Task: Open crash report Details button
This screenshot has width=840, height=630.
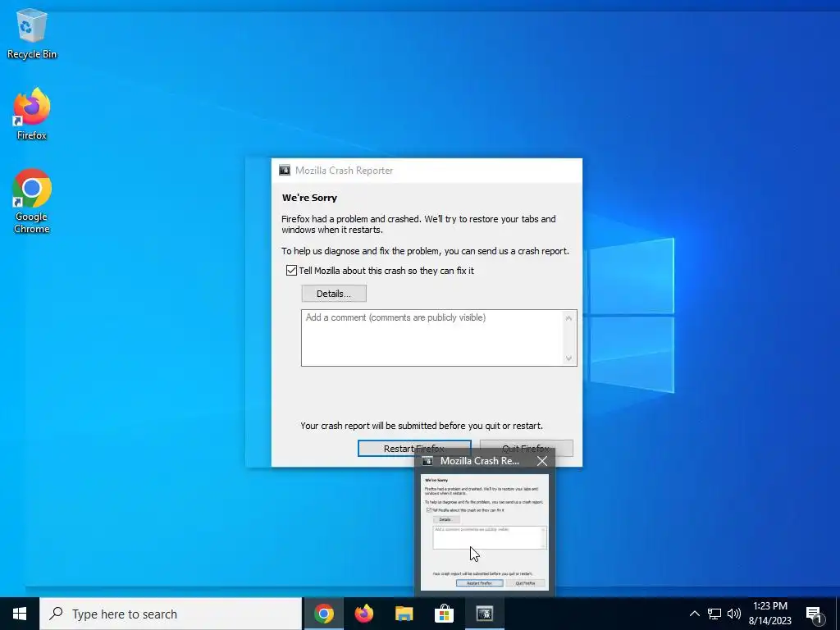Action: (x=334, y=294)
